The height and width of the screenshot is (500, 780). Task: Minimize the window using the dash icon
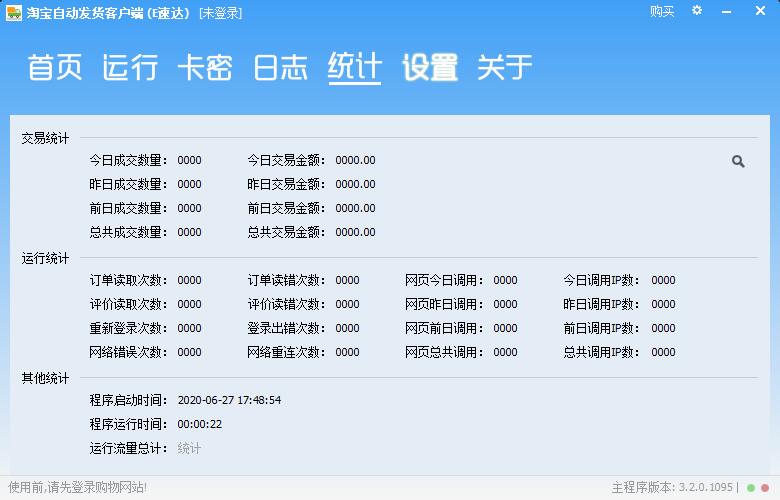tap(729, 11)
